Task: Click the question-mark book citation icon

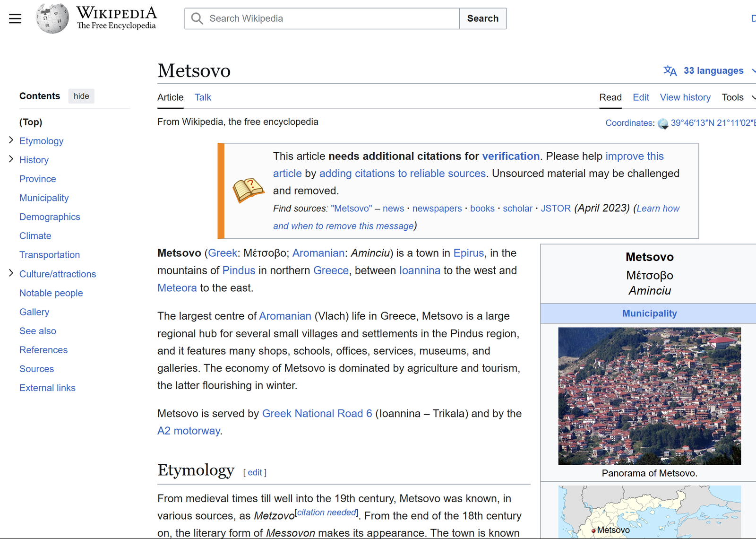Action: click(x=248, y=191)
